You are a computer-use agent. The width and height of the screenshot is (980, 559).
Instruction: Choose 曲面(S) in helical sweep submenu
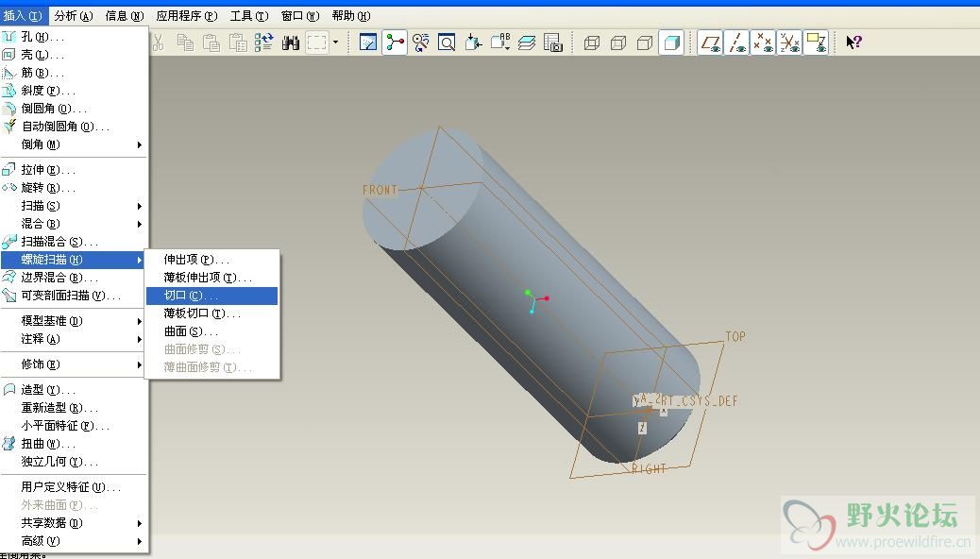click(211, 331)
